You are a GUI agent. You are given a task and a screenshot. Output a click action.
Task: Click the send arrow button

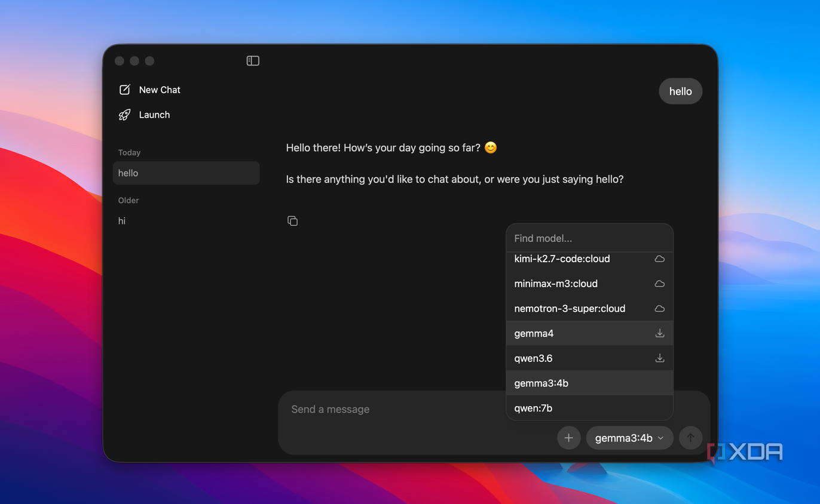(690, 438)
